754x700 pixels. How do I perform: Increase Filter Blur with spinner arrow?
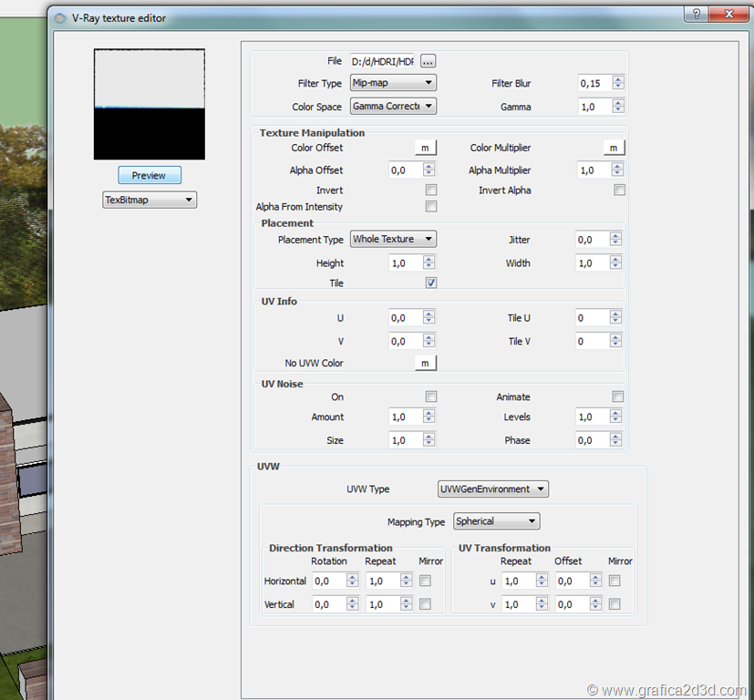(618, 79)
